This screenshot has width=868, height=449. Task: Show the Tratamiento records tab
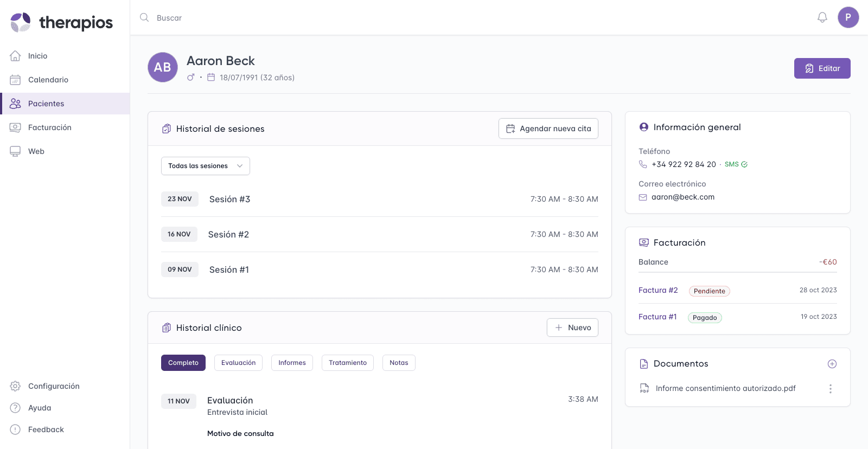pos(347,363)
